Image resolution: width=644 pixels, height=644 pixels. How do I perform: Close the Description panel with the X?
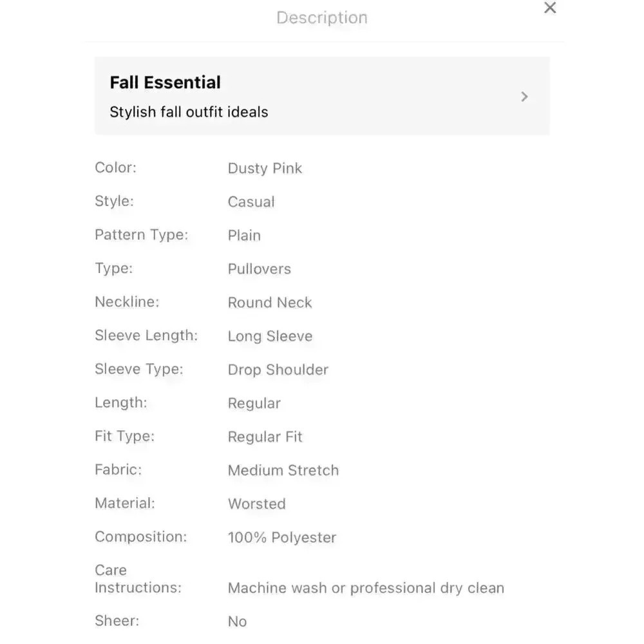(x=549, y=7)
